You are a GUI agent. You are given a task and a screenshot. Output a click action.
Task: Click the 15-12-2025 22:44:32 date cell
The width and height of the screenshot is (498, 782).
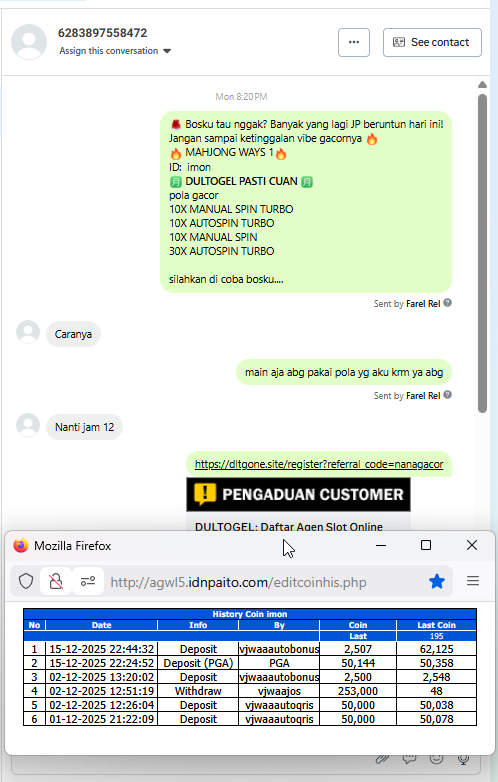[x=102, y=649]
